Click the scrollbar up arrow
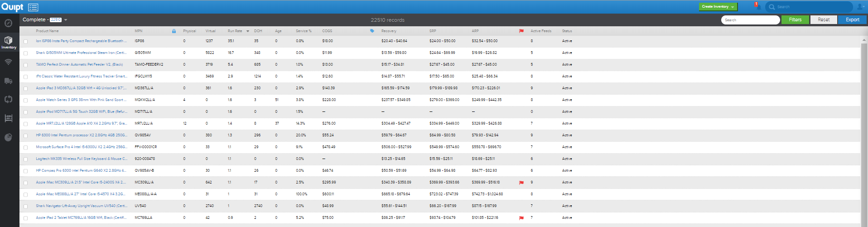868x227 pixels. pos(863,40)
